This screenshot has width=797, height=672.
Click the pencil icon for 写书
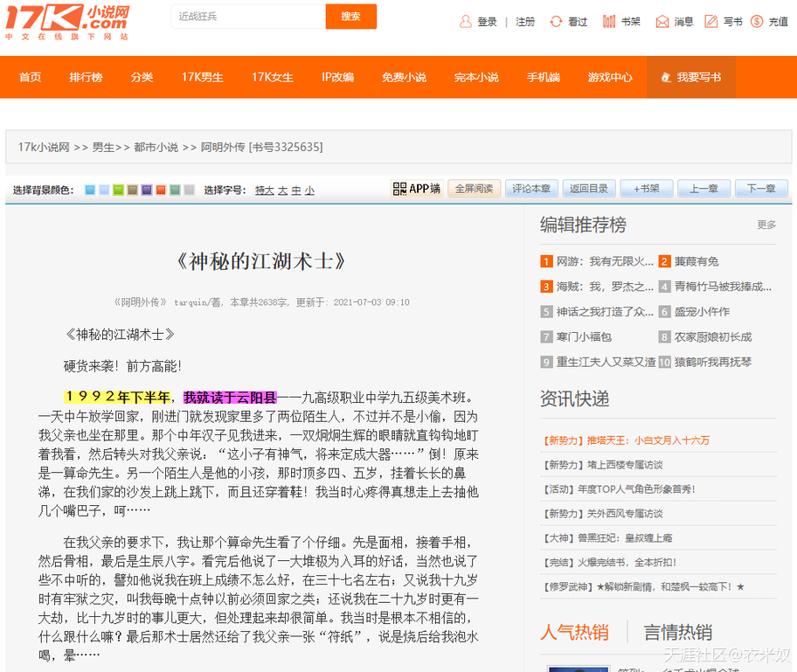(711, 21)
